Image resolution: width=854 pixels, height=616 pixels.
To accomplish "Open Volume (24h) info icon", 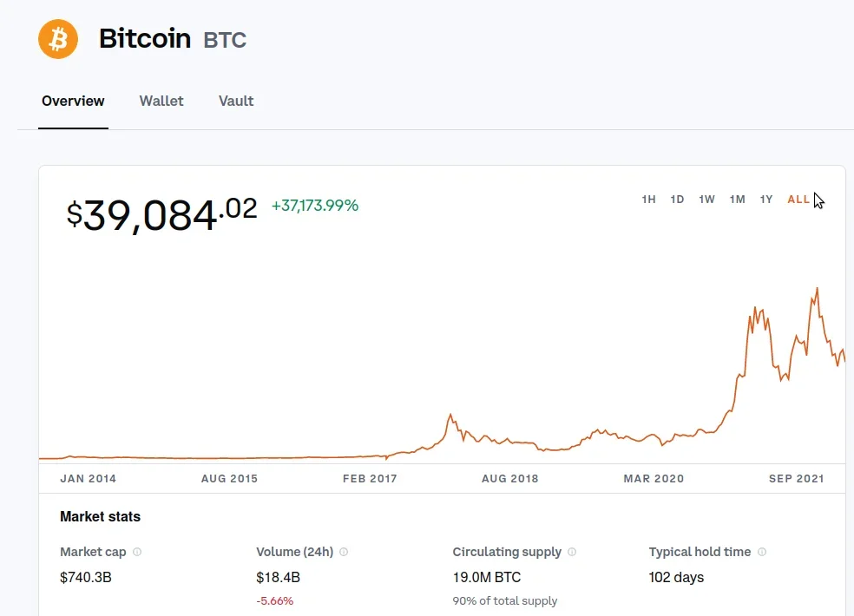I will pyautogui.click(x=344, y=552).
